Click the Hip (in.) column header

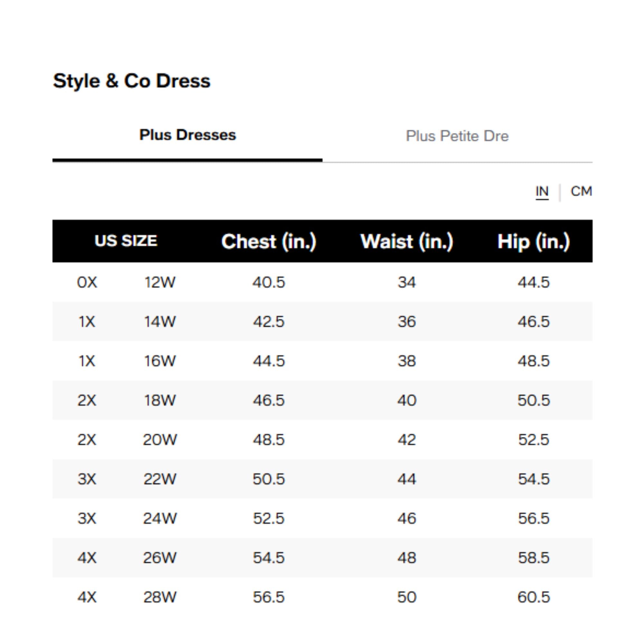533,241
